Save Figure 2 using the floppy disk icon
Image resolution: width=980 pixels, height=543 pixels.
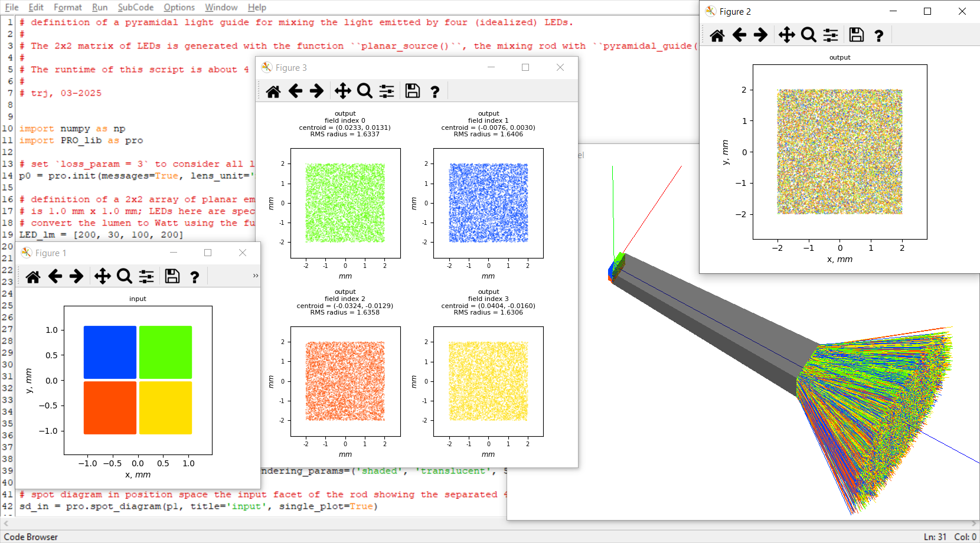pyautogui.click(x=856, y=35)
